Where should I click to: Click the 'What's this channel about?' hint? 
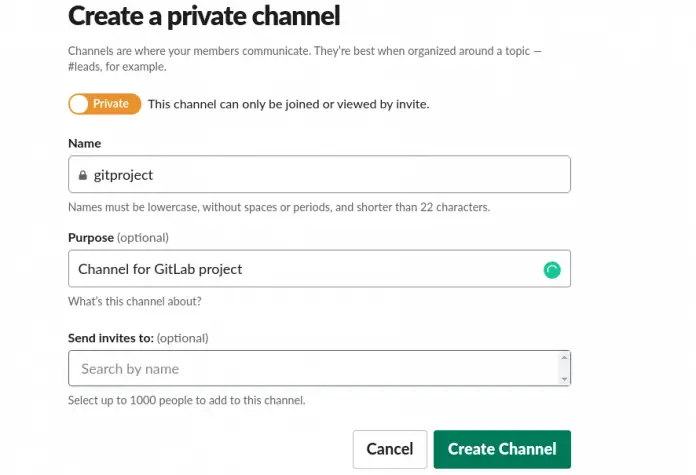click(134, 301)
